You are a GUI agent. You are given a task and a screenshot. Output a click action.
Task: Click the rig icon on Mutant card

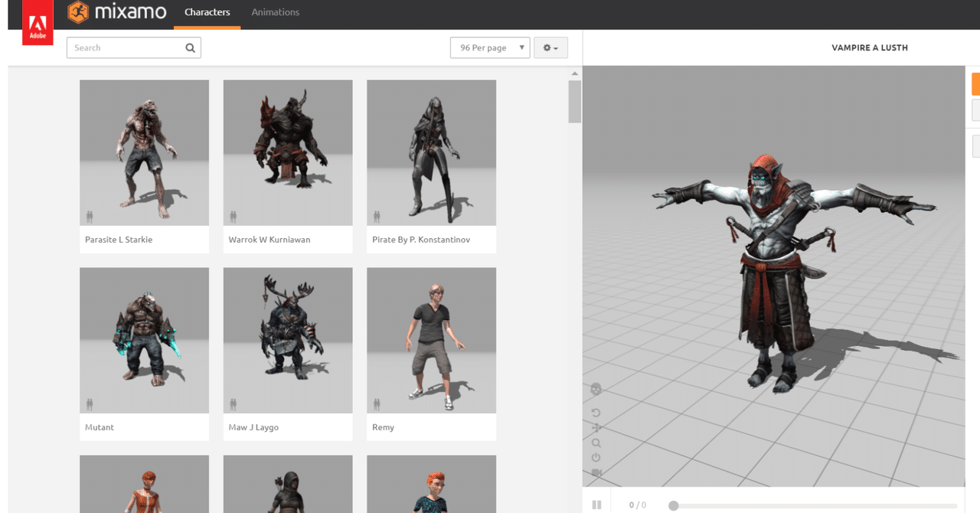[90, 404]
